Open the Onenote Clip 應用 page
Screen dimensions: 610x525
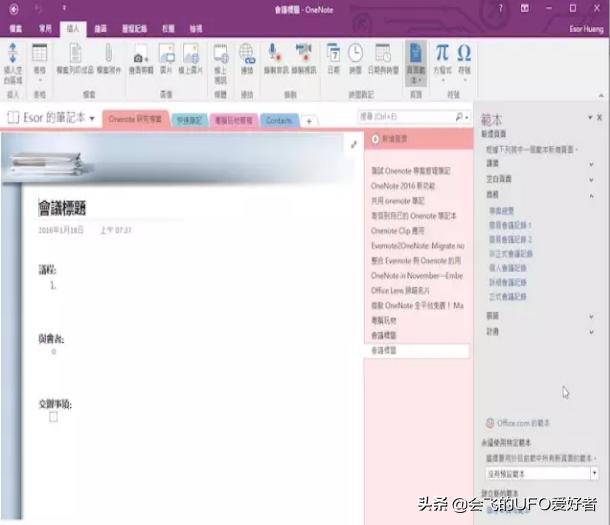tap(397, 231)
